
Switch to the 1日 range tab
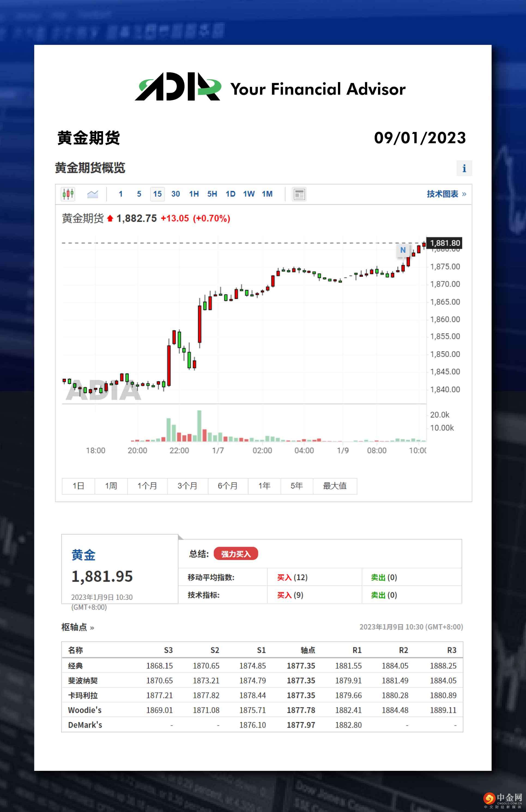point(78,486)
